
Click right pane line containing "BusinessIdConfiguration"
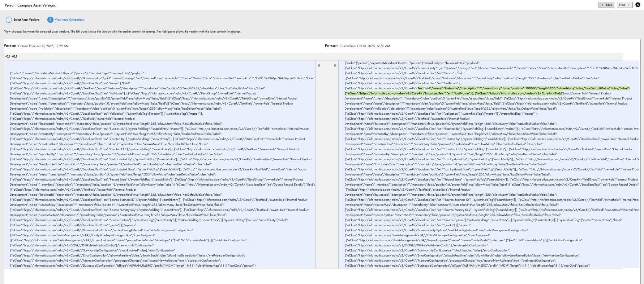coord(468,266)
